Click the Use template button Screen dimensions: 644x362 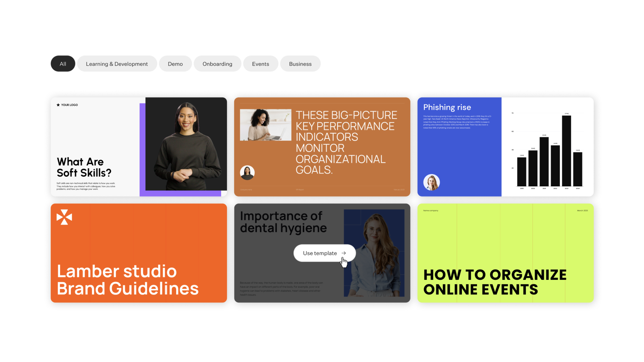point(320,253)
